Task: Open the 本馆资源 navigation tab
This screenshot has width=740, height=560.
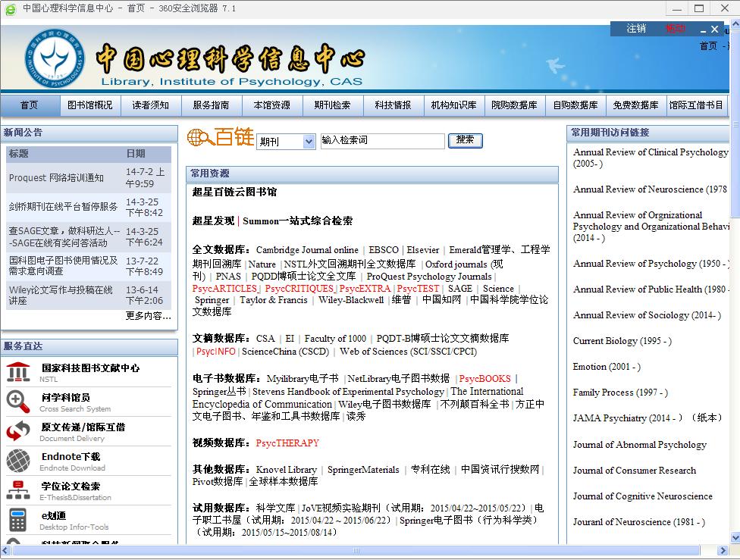Action: point(272,105)
